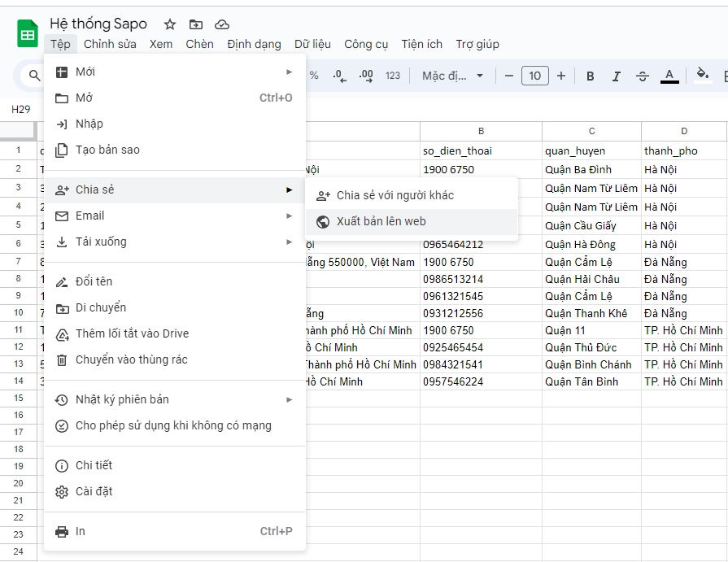Increase decimal places button
Viewport: 728px width, 562px height.
point(366,76)
